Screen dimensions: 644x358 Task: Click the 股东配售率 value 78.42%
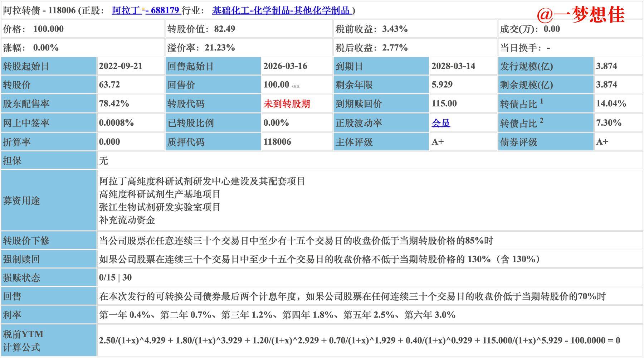point(114,104)
